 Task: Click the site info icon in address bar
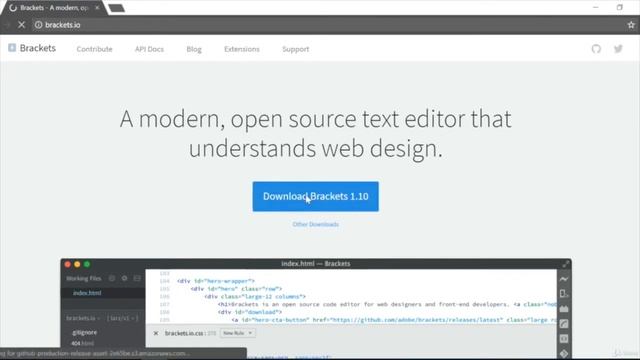click(x=38, y=25)
